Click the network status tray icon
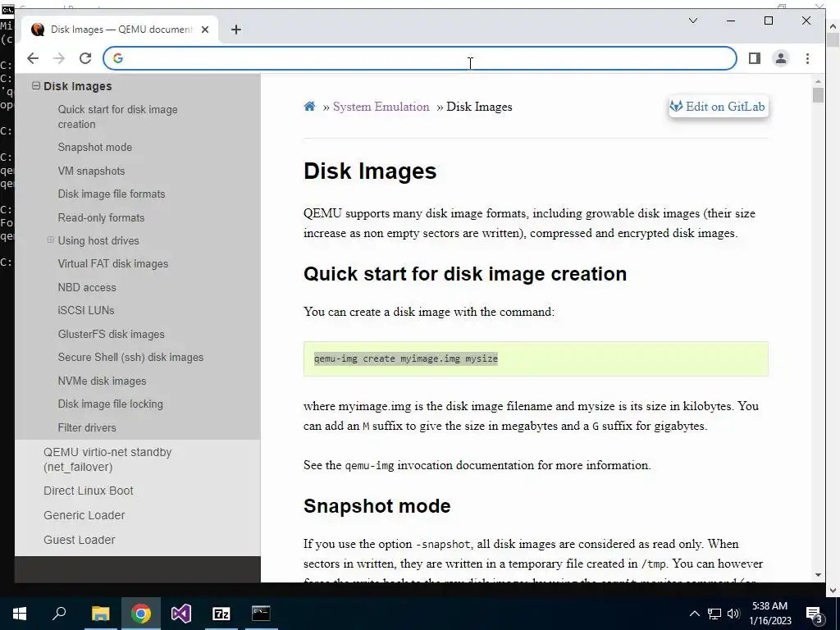The height and width of the screenshot is (630, 840). tap(714, 614)
